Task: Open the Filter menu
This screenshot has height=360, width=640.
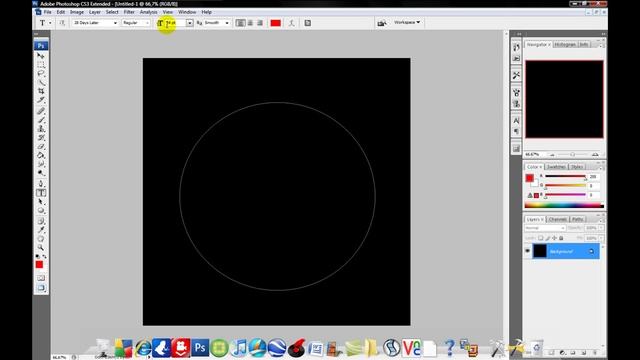Action: (x=129, y=12)
